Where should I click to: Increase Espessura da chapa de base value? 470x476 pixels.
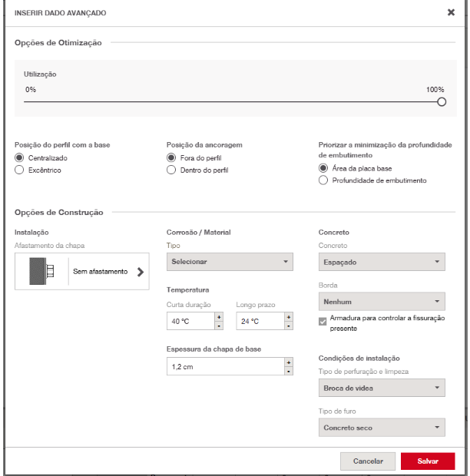pyautogui.click(x=289, y=362)
